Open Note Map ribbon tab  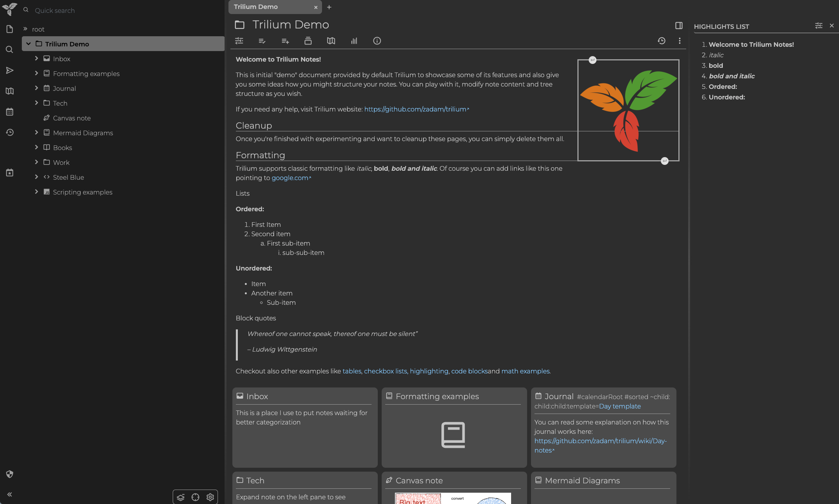point(331,41)
